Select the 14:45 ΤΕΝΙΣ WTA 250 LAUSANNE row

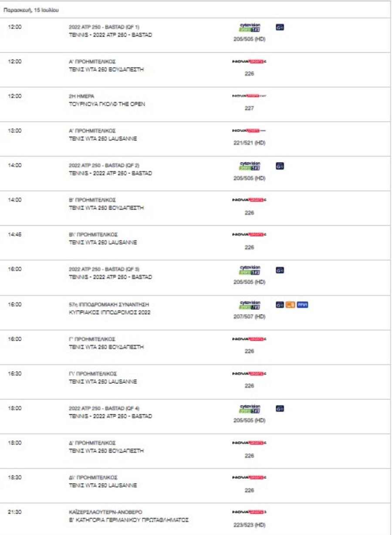click(x=195, y=243)
